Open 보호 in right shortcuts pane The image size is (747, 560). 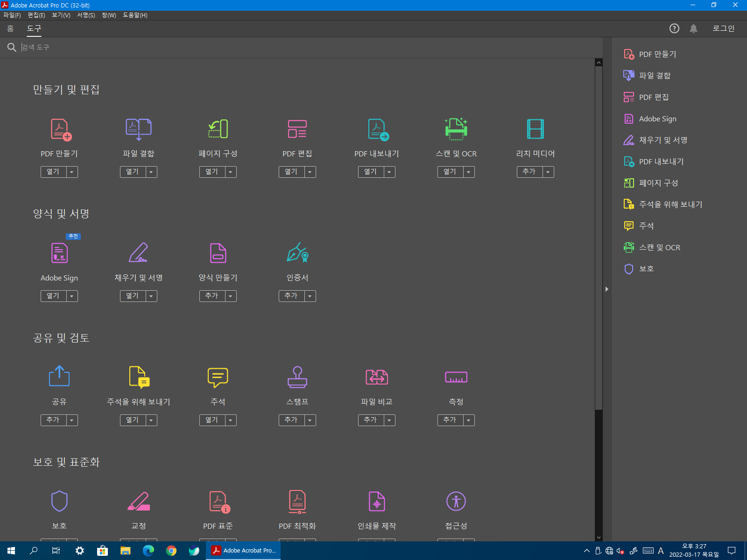tap(639, 269)
